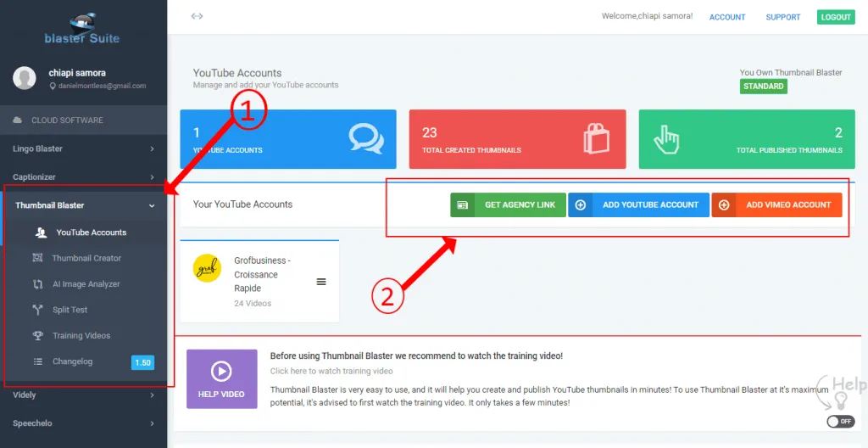Click the danielmontless@gmail.com email text
The image size is (868, 448).
pyautogui.click(x=102, y=86)
